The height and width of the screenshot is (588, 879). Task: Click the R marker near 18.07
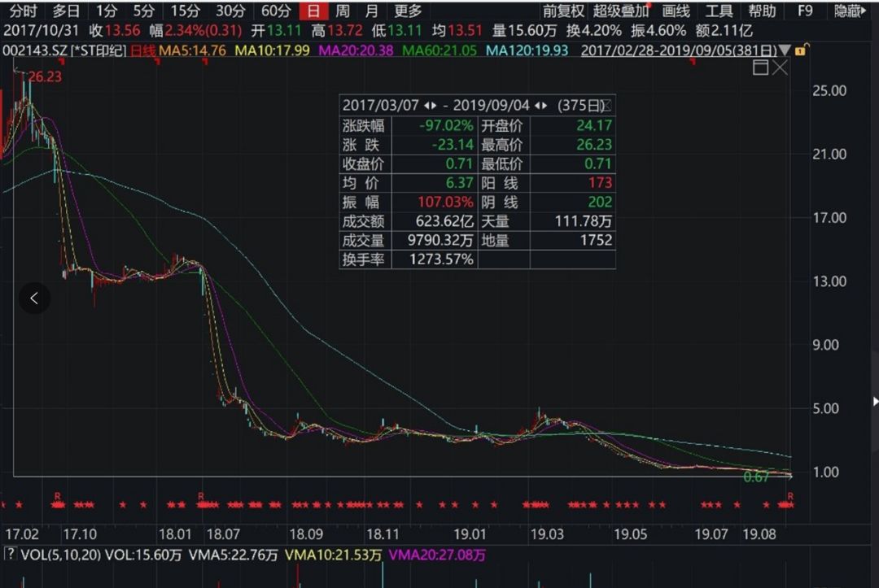click(201, 496)
